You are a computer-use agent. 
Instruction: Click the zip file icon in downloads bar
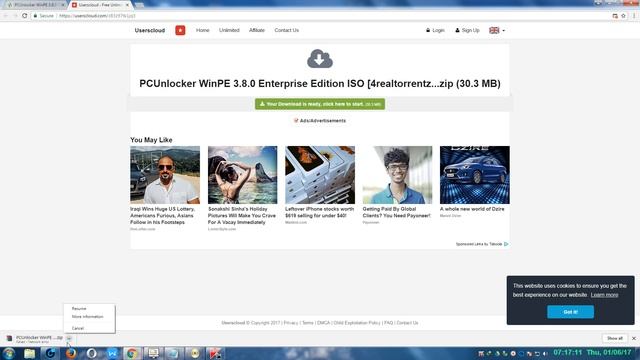(x=9, y=338)
